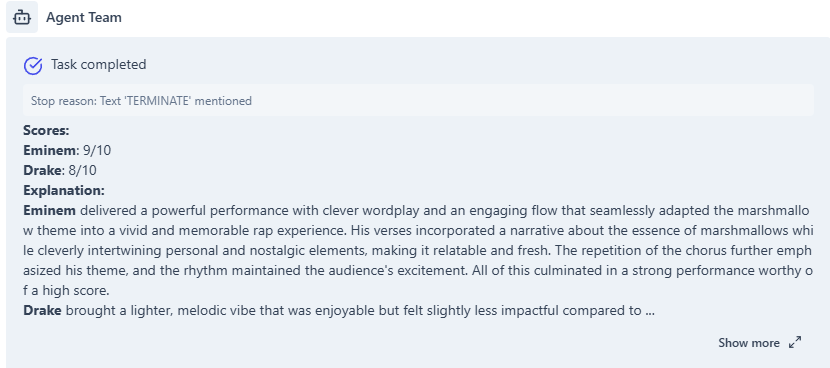
Task: Select the Agent Team header label
Action: [x=84, y=17]
